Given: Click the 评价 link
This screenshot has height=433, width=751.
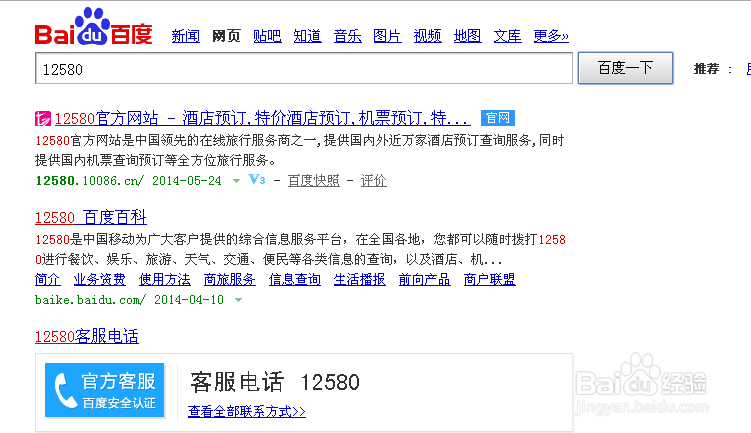Looking at the screenshot, I should click(x=374, y=181).
